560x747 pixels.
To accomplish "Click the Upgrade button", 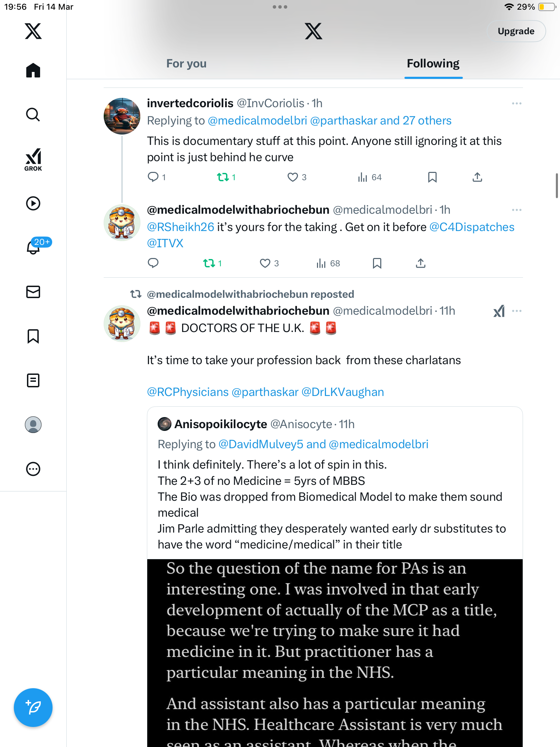I will tap(516, 31).
